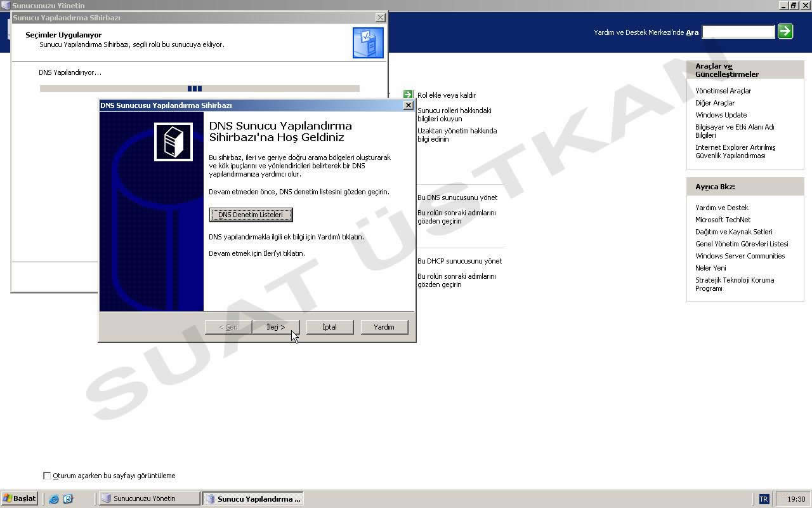The height and width of the screenshot is (508, 812).
Task: Open the Başlat start menu
Action: tap(20, 498)
